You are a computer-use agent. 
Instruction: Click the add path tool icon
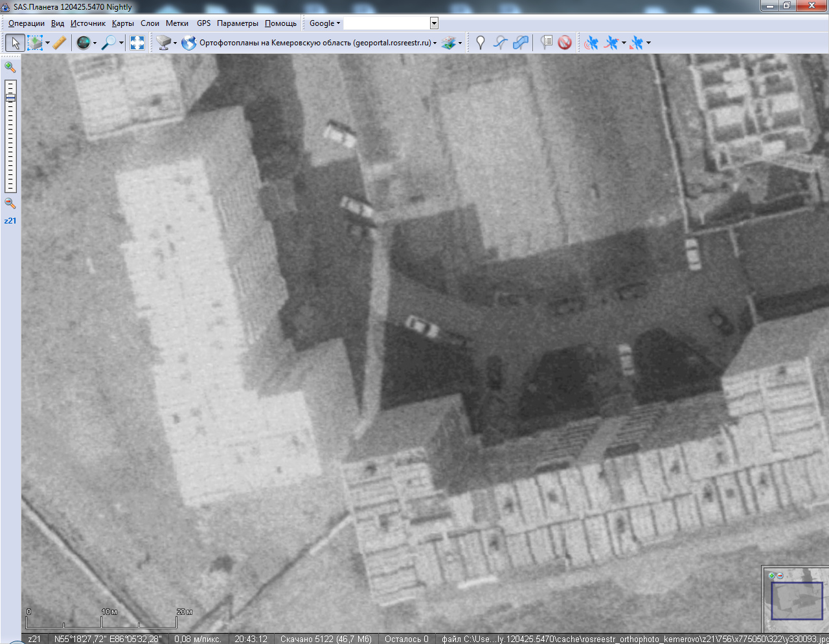(500, 43)
